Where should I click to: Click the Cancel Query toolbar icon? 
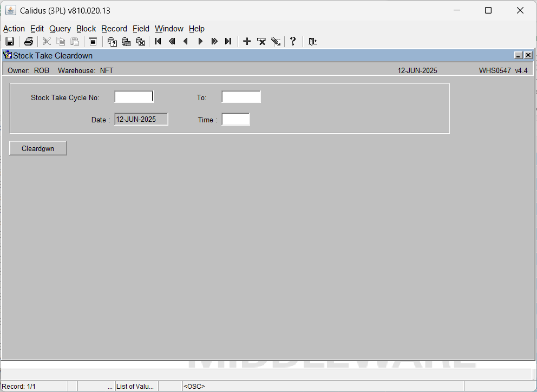140,42
